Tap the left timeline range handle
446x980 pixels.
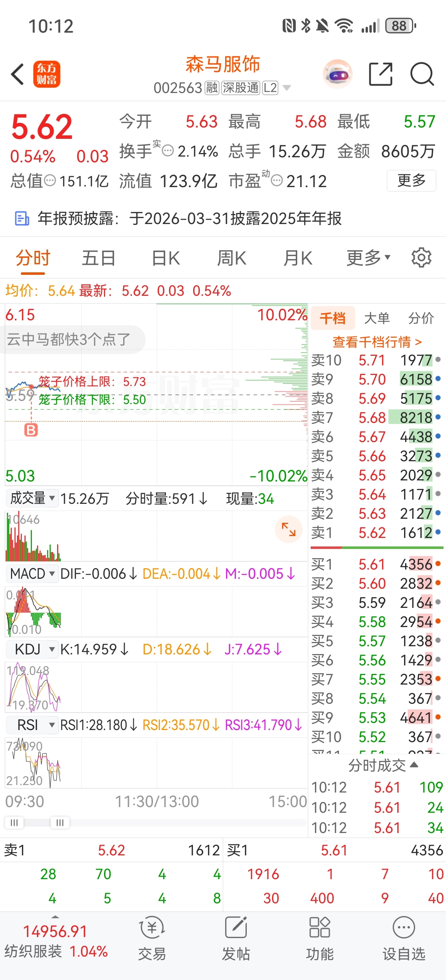pyautogui.click(x=14, y=822)
